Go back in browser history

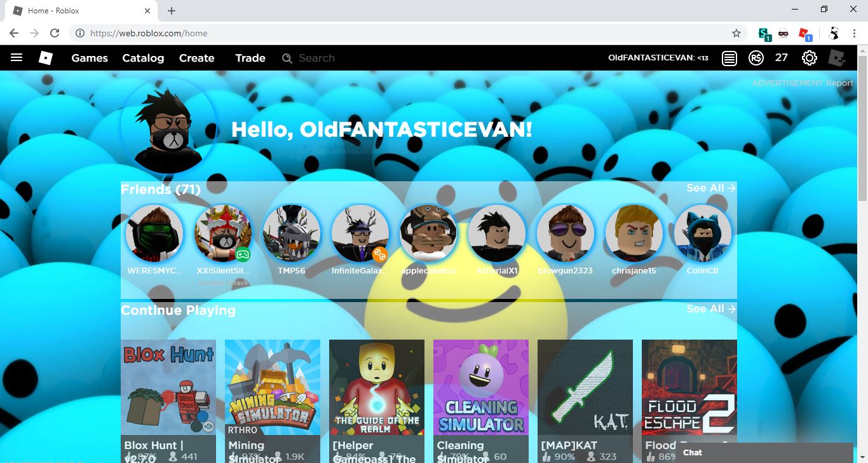pos(14,33)
